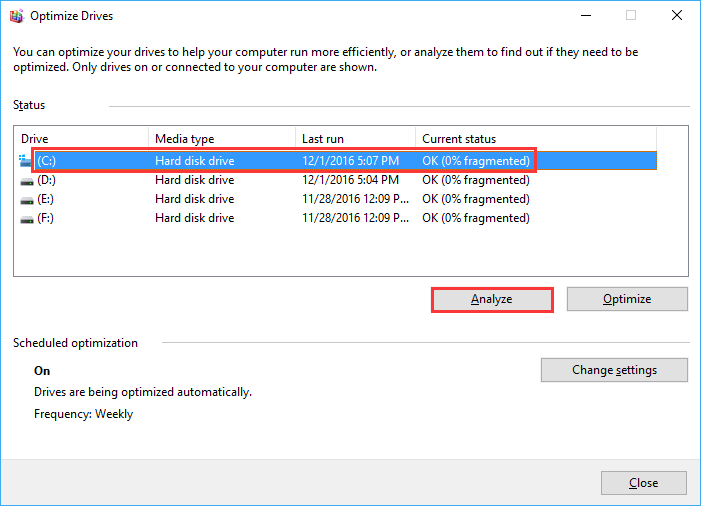
Task: Select the (F:) drive fragmentation status
Action: tap(476, 218)
